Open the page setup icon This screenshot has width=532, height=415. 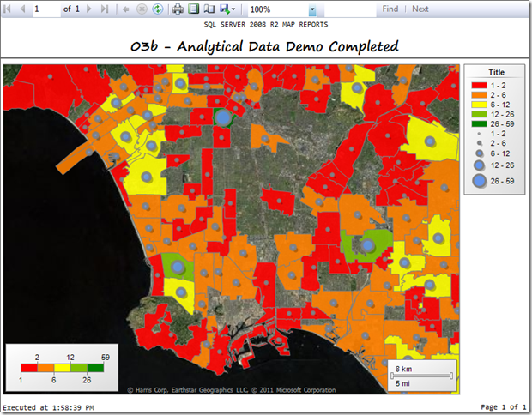pos(209,9)
